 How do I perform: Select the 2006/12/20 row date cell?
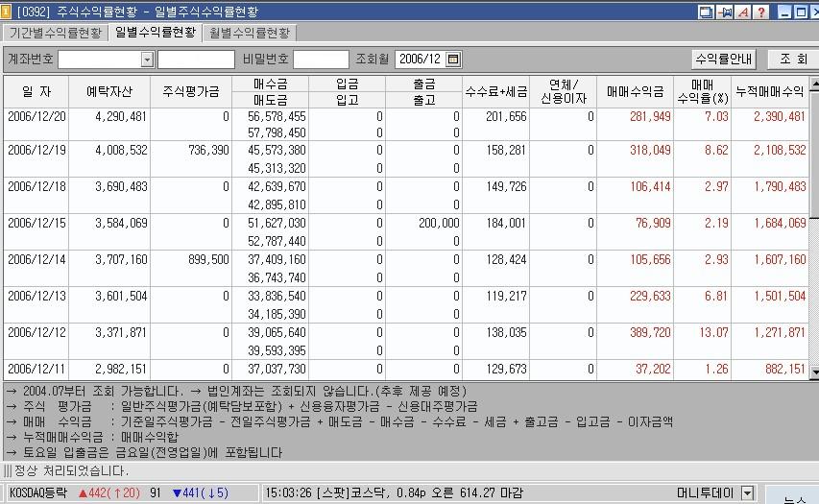38,116
